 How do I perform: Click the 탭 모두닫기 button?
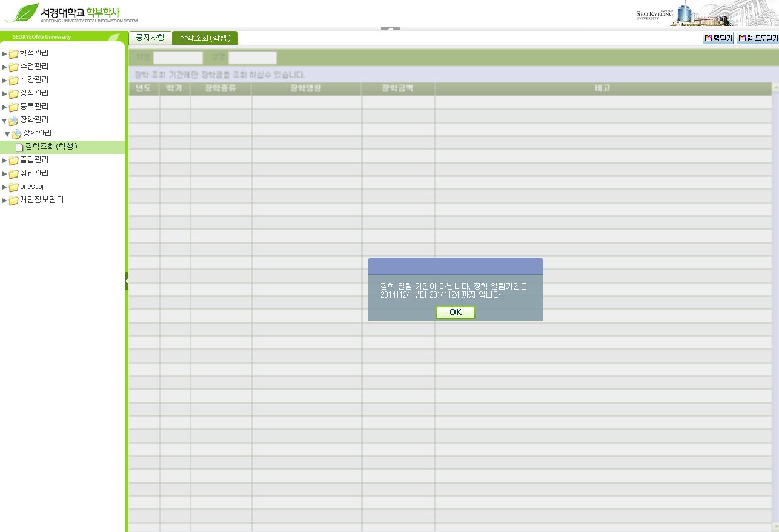coord(757,38)
